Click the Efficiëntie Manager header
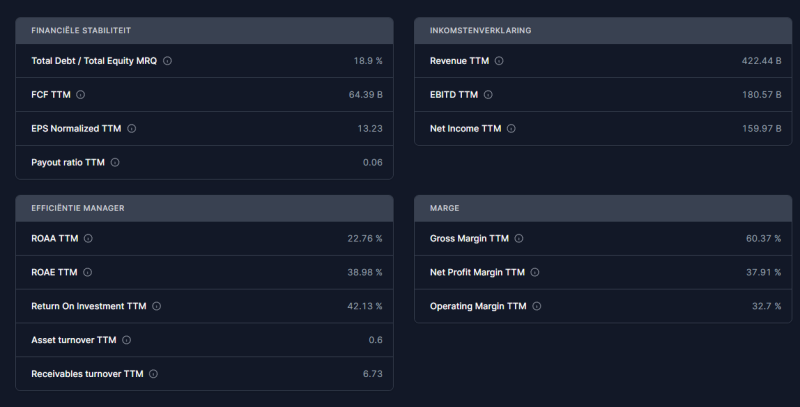This screenshot has width=800, height=407. click(x=205, y=208)
